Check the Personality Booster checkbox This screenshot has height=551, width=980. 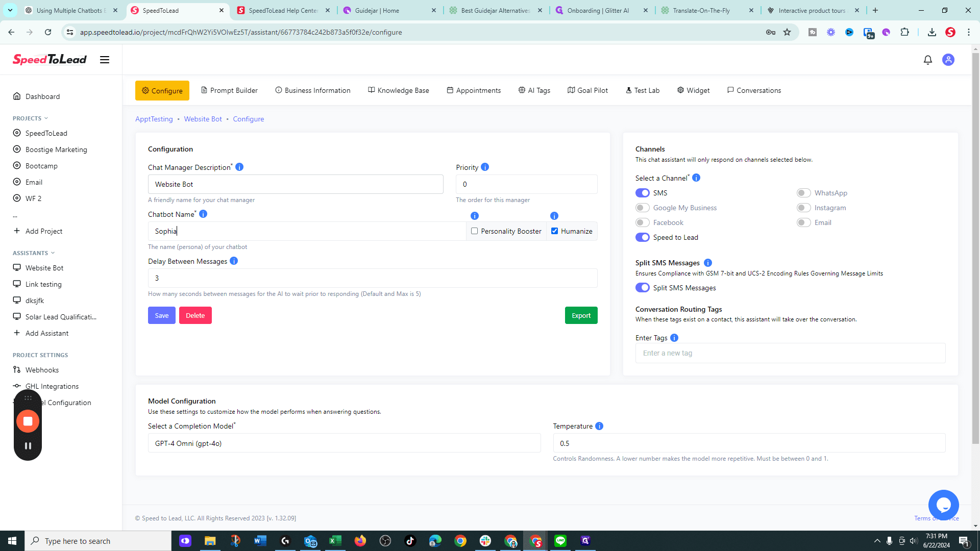pyautogui.click(x=474, y=231)
